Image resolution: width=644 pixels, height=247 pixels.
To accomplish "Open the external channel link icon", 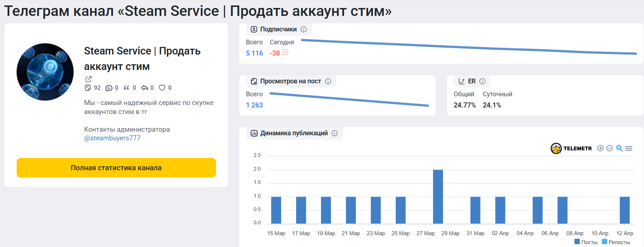I will 88,79.
